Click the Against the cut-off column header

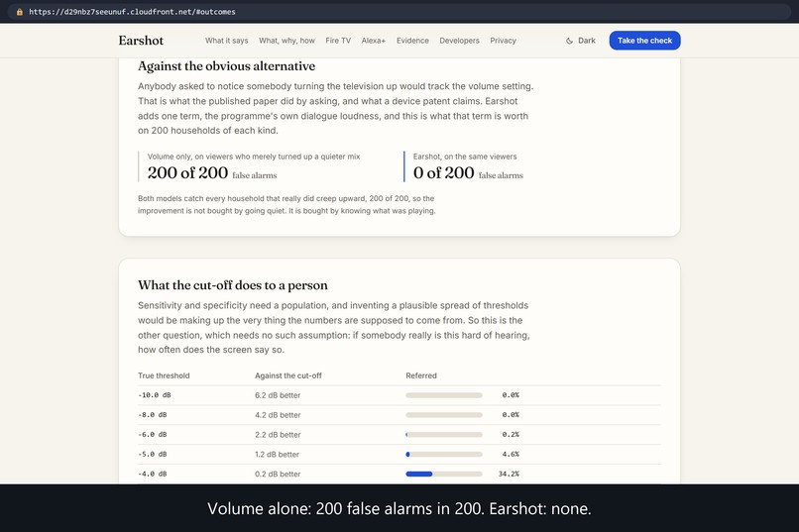tap(288, 375)
